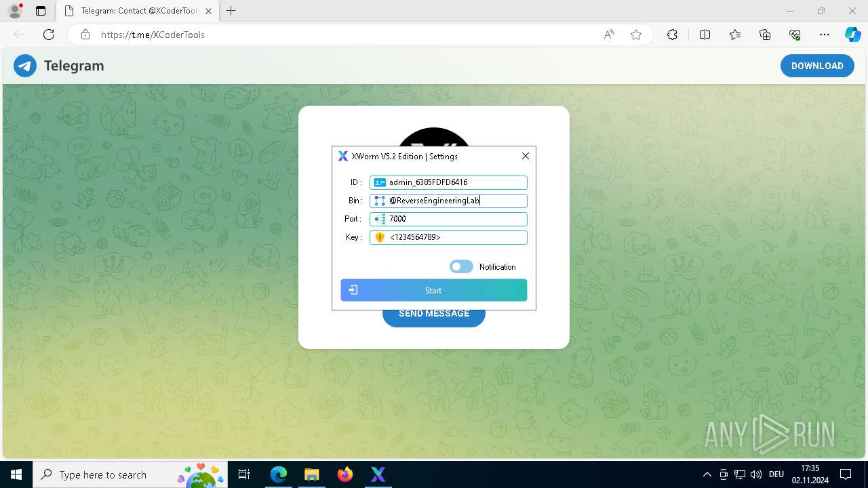Click the SEND MESSAGE button

pos(434,314)
